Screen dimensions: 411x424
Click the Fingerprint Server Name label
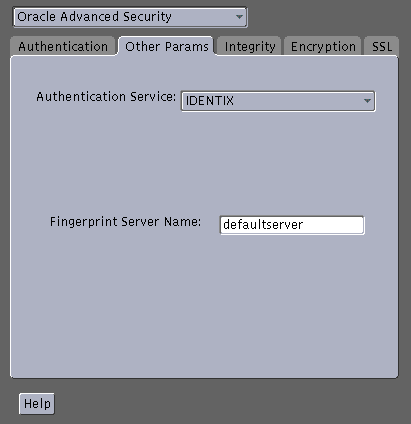pos(125,222)
